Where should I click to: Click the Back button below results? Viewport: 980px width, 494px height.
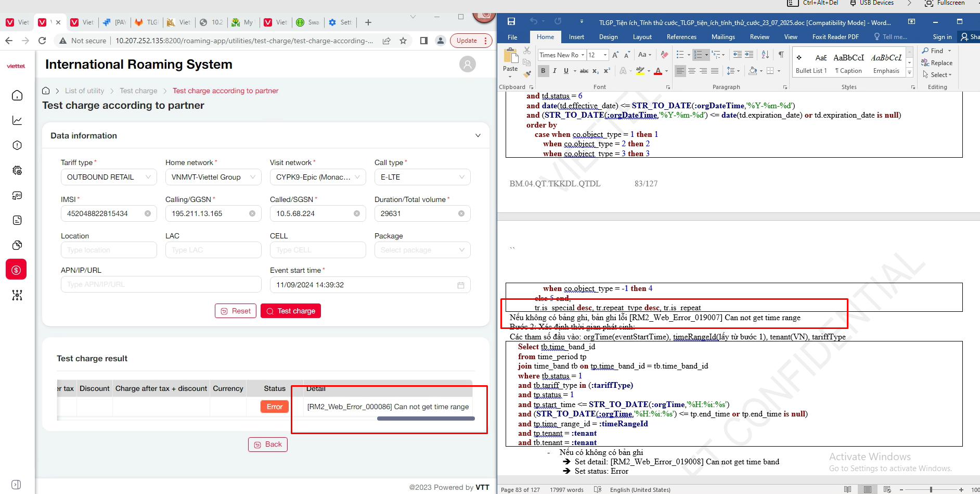pos(268,445)
